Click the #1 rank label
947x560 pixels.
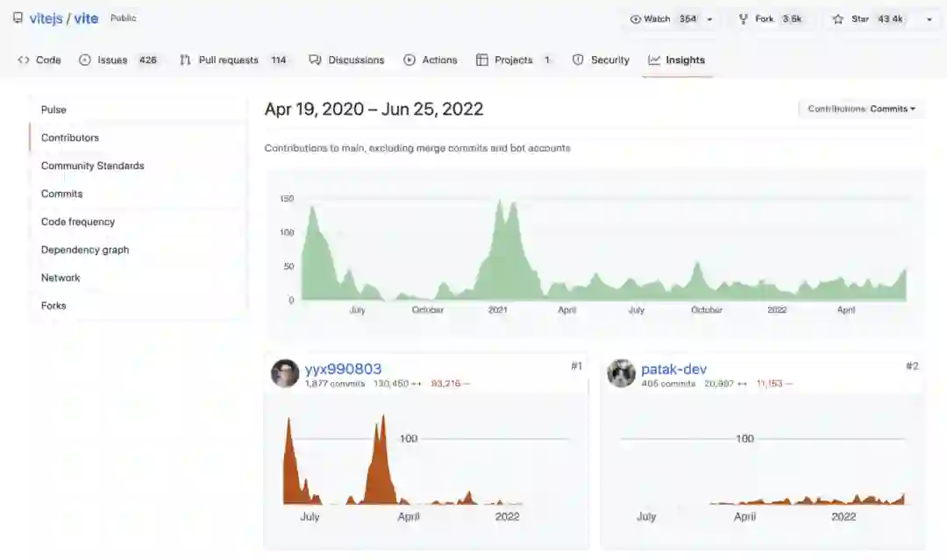pyautogui.click(x=577, y=366)
